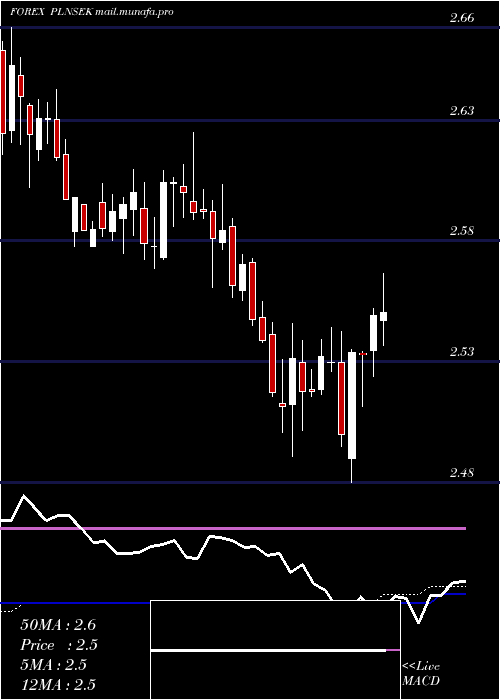The height and width of the screenshot is (700, 500).
Task: Click the 2.48 price axis label
Action: click(462, 472)
